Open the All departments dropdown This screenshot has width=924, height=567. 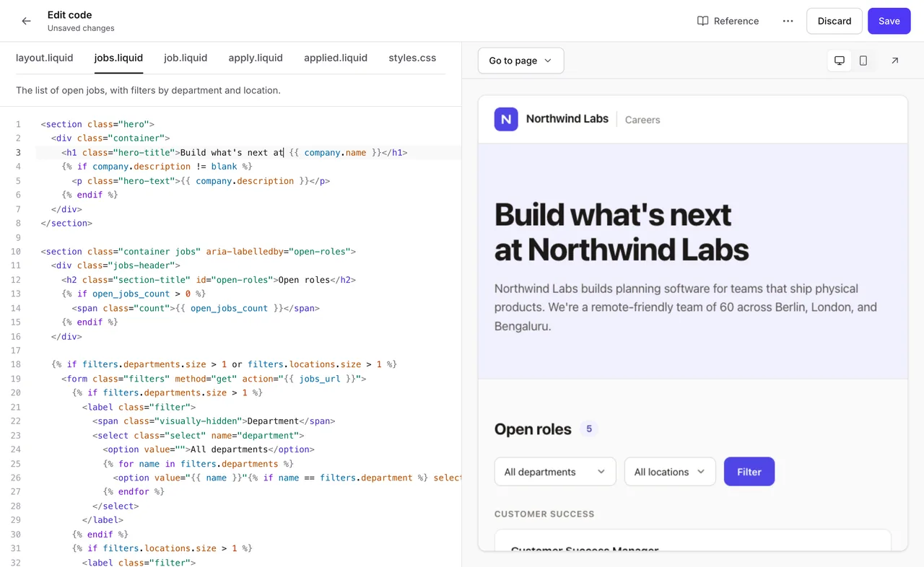click(x=555, y=472)
